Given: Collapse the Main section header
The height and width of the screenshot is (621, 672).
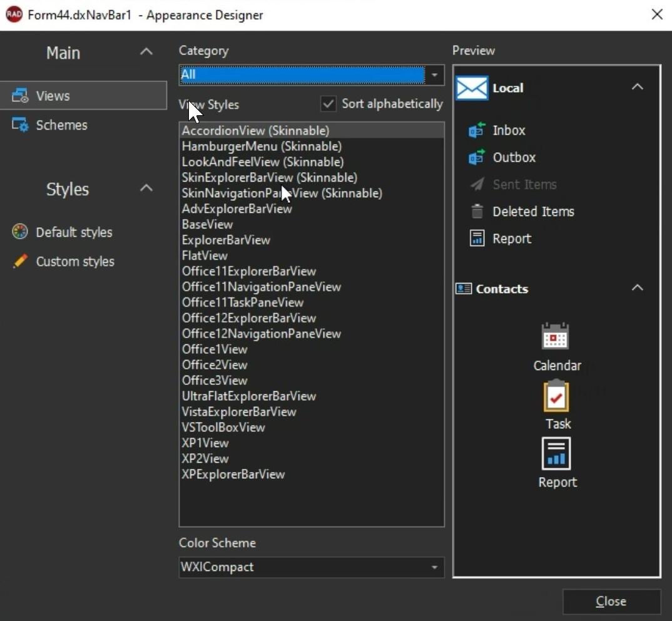Looking at the screenshot, I should tap(146, 53).
